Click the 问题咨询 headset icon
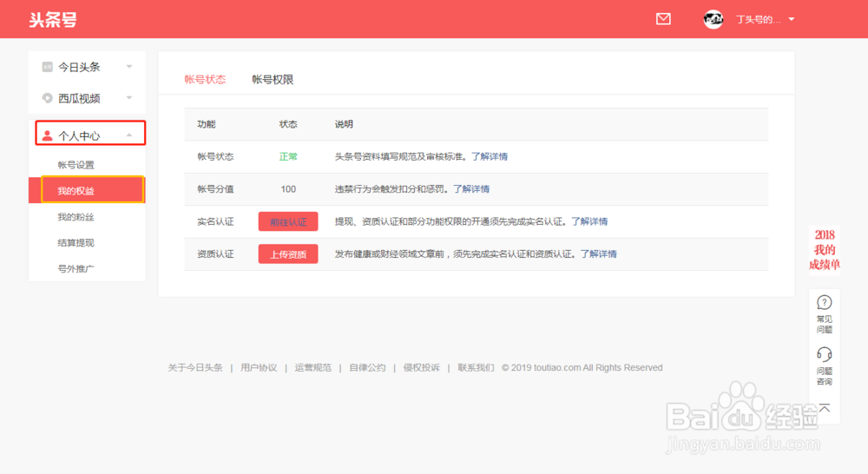 [x=825, y=354]
